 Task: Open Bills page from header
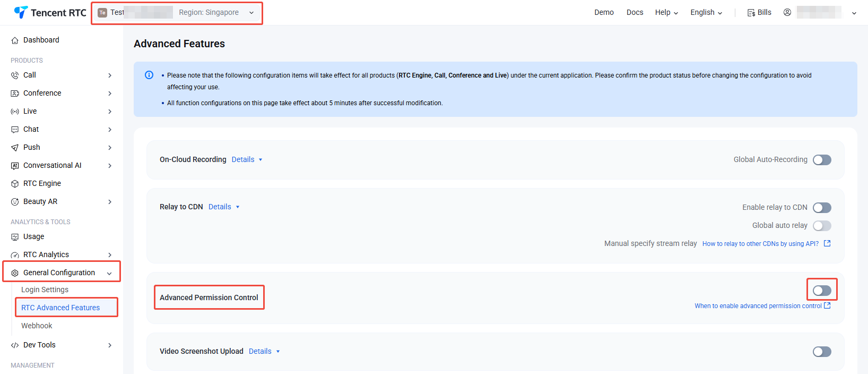759,12
